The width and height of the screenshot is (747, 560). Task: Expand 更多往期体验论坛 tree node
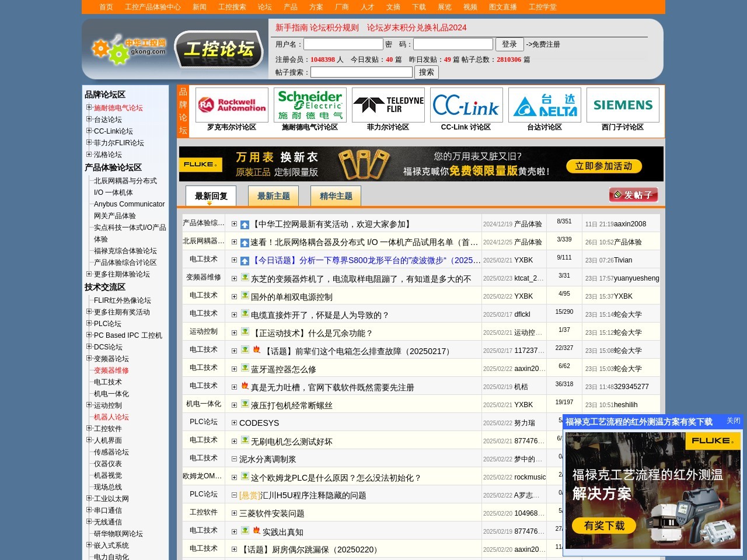pyautogui.click(x=89, y=274)
